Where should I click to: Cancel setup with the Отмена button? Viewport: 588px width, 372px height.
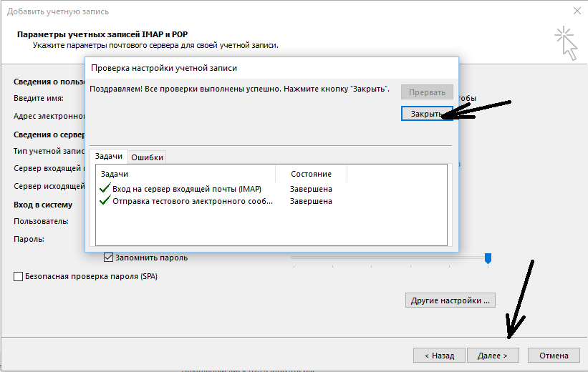(554, 355)
